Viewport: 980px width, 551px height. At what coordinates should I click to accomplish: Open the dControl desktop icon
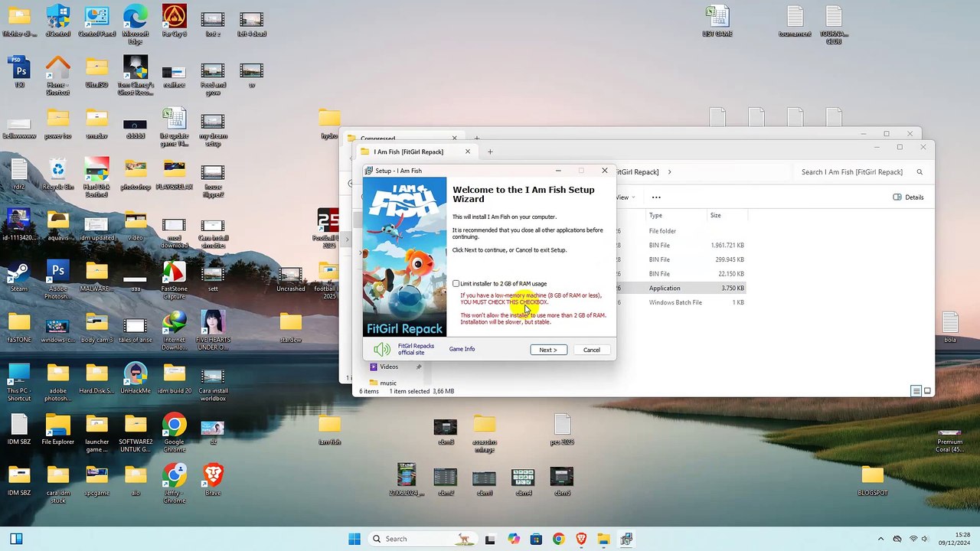58,21
